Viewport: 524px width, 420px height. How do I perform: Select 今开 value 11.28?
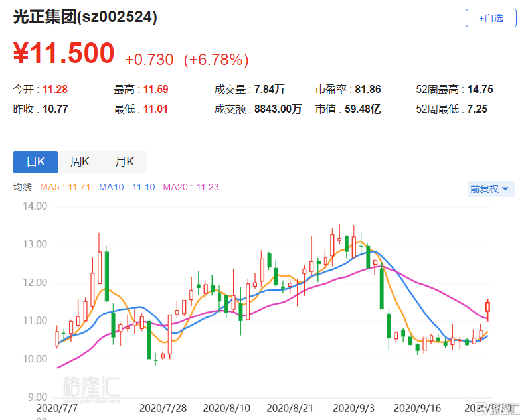[55, 89]
